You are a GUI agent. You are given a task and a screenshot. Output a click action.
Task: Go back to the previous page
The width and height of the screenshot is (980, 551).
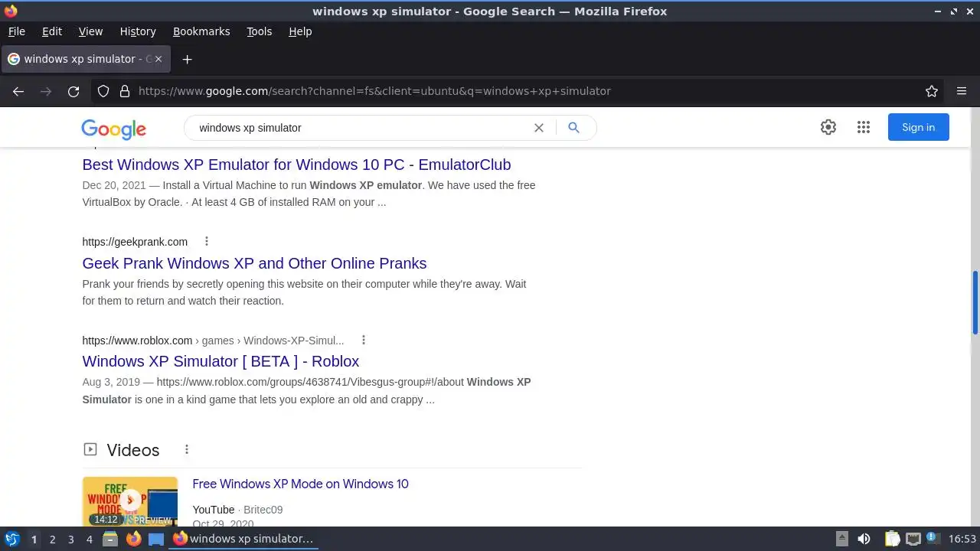pos(18,91)
